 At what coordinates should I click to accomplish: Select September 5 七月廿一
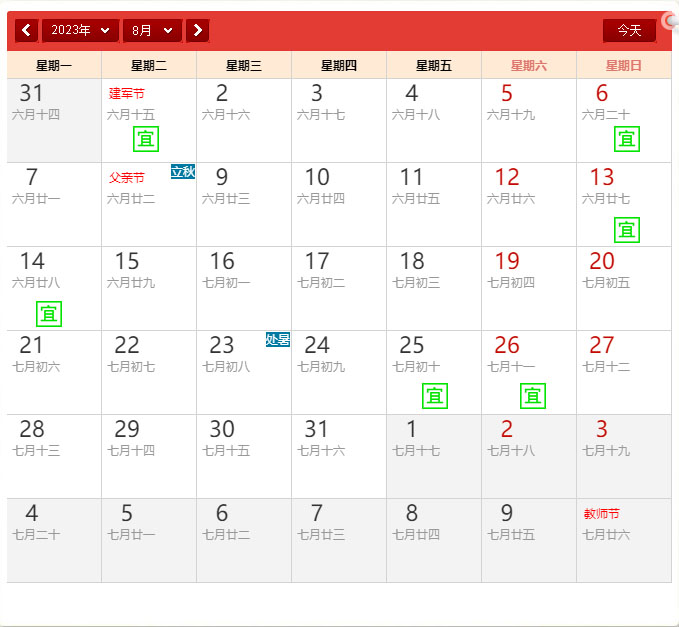[x=149, y=540]
